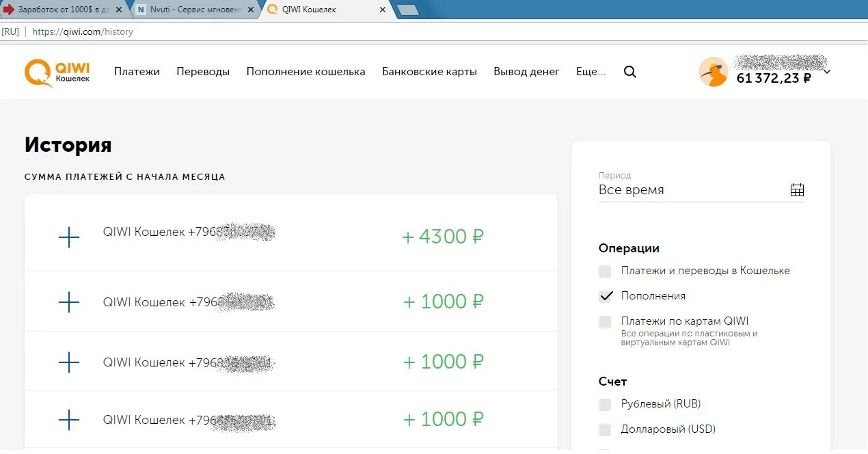The width and height of the screenshot is (868, 454).
Task: Click the qiwi.com/history address bar
Action: (x=83, y=31)
